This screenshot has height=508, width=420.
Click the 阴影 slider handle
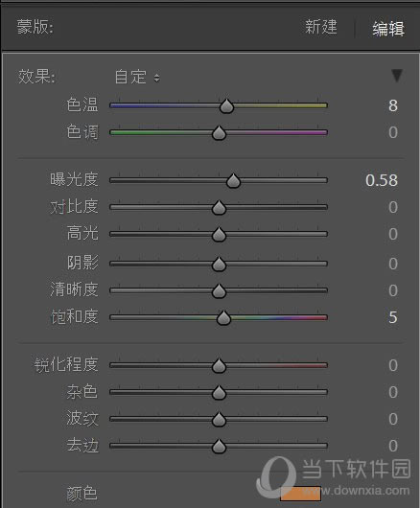pyautogui.click(x=219, y=265)
